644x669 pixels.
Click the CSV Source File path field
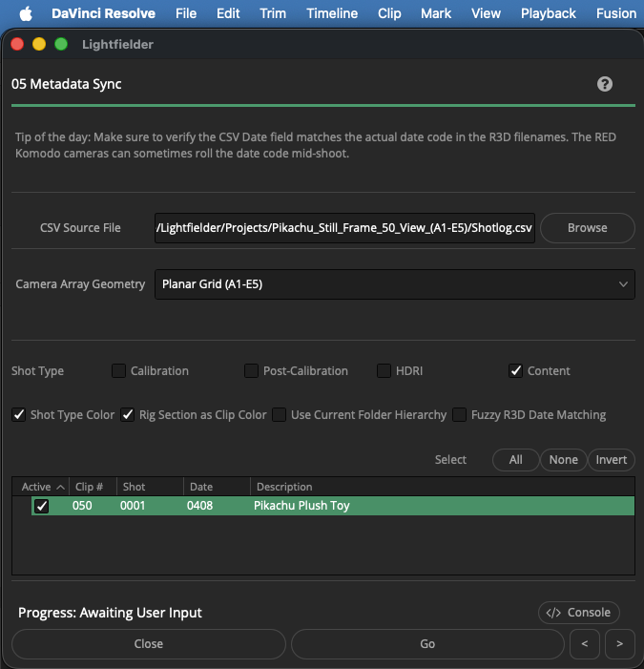coord(344,228)
